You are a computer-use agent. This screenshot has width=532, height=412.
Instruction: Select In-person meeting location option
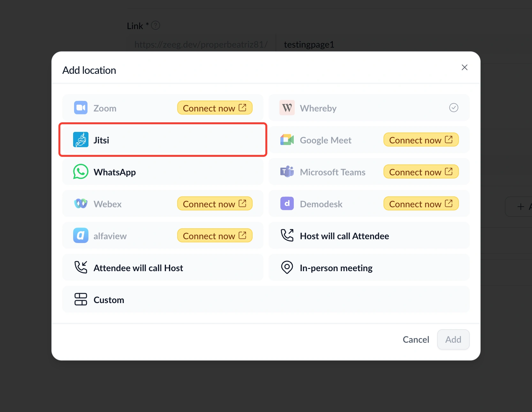pyautogui.click(x=369, y=267)
